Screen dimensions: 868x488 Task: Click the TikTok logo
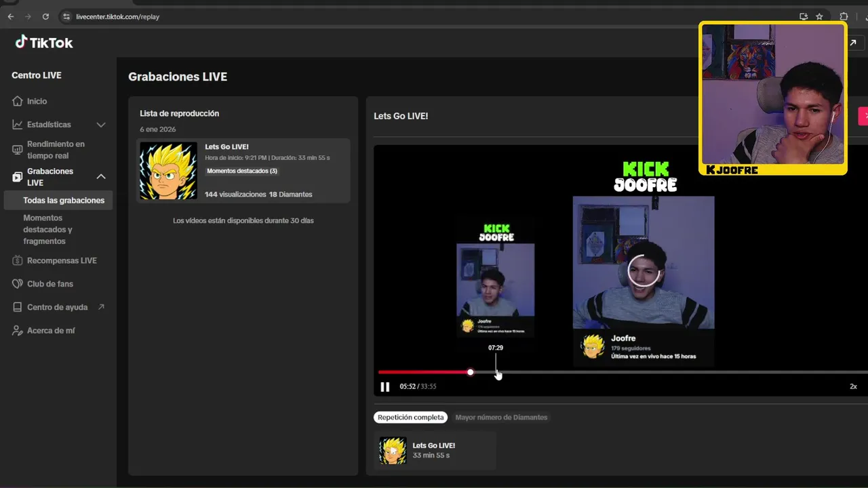tap(44, 42)
